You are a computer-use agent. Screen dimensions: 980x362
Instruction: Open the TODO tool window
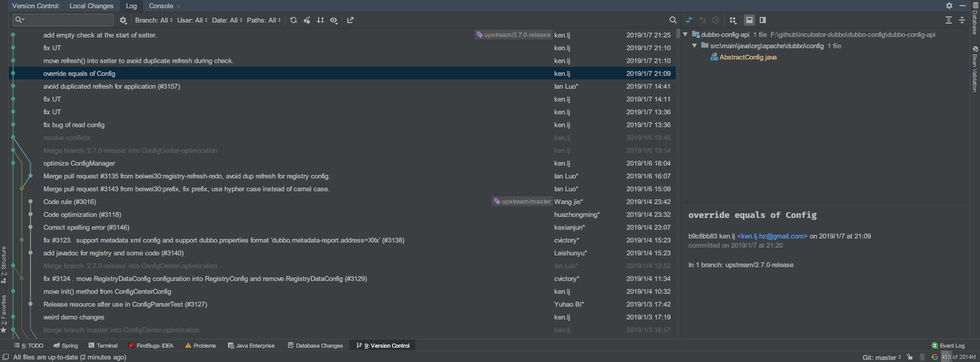pyautogui.click(x=29, y=346)
